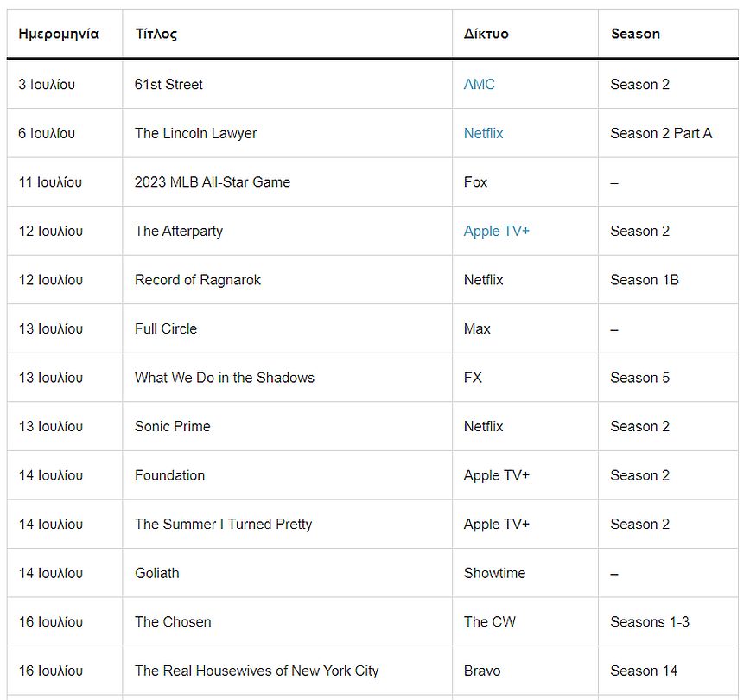The width and height of the screenshot is (750, 700).
Task: Click the AMC network link
Action: (x=479, y=84)
